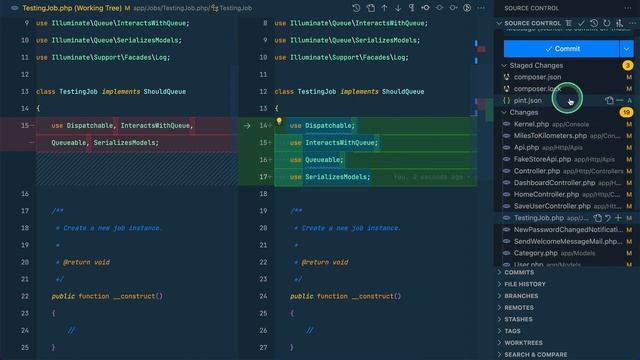Screen dimensions: 640x360
Task: Expand STASHES section
Action: [x=518, y=320]
